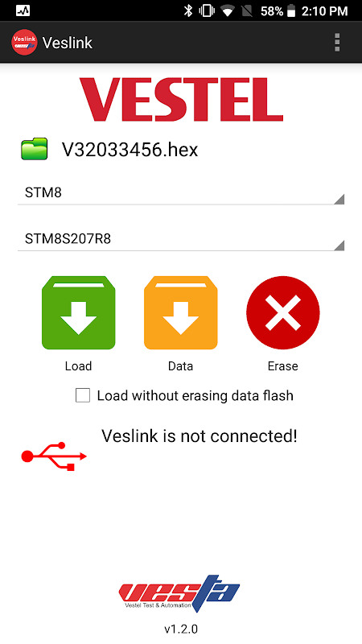Tap the green Load firmware icon
This screenshot has height=644, width=362.
click(x=78, y=312)
